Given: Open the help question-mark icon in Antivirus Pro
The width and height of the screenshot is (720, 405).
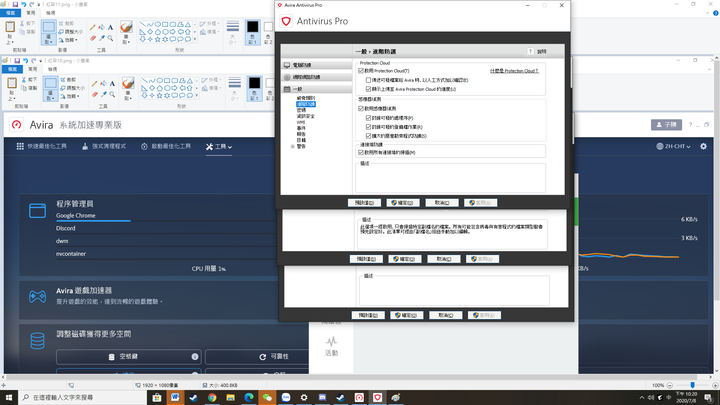Looking at the screenshot, I should tap(530, 51).
